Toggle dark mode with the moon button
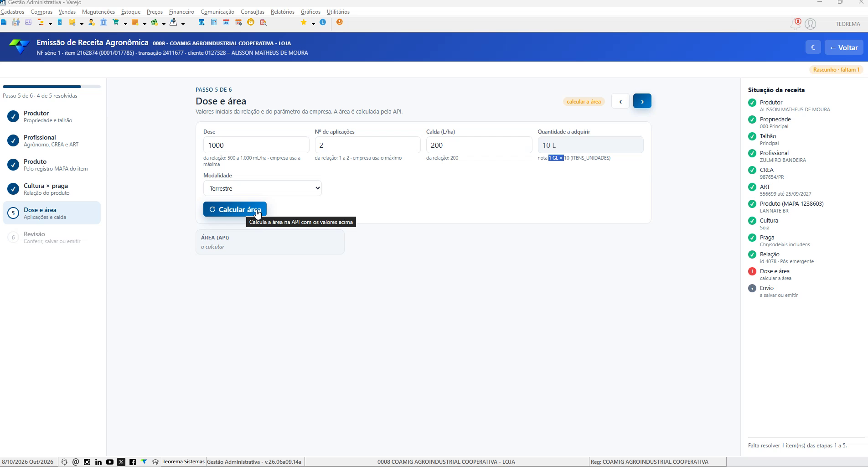This screenshot has height=467, width=868. pyautogui.click(x=813, y=47)
